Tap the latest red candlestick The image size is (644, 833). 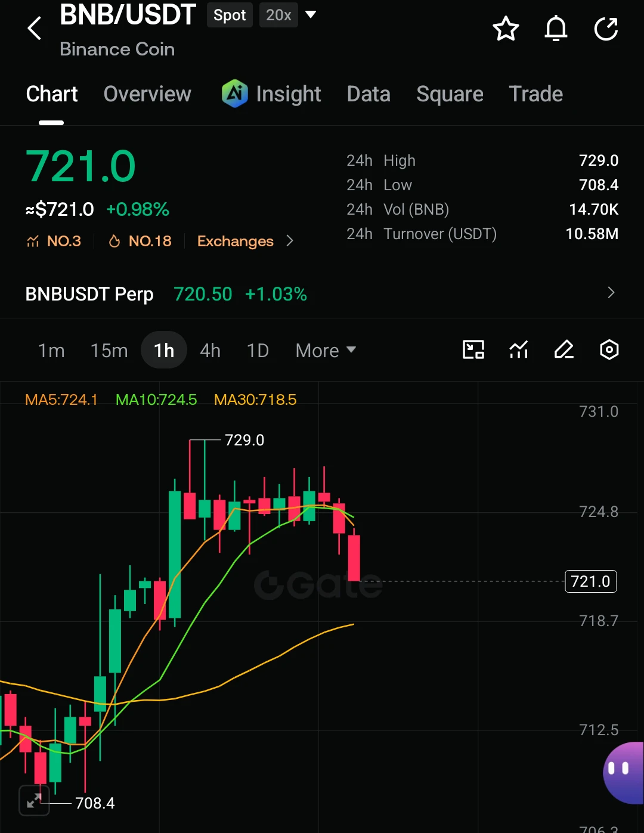tap(354, 558)
